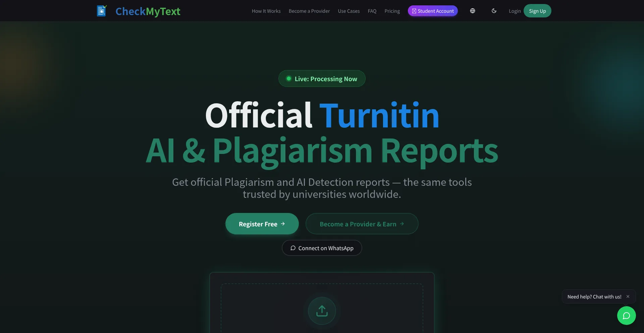Open the Use Cases section
The width and height of the screenshot is (644, 333).
click(349, 11)
